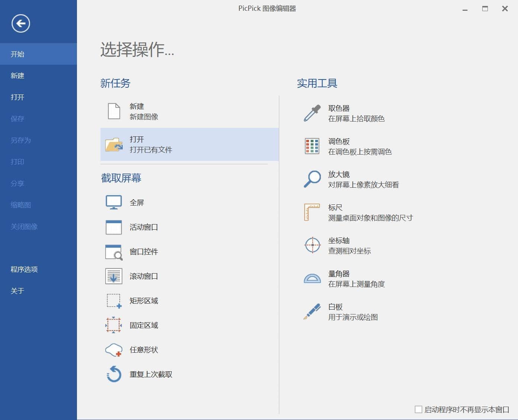Enable 启动程序时不再显示本窗口 option

(x=418, y=409)
